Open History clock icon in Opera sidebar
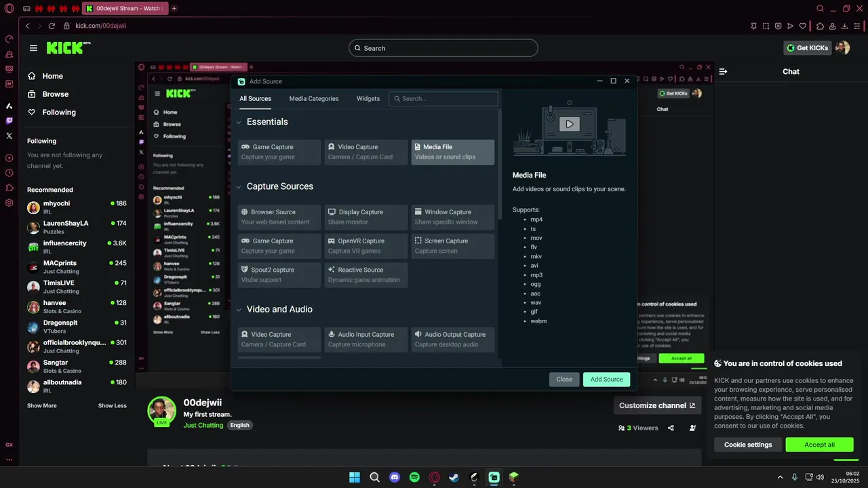Screen dimensions: 868x488 9,173
